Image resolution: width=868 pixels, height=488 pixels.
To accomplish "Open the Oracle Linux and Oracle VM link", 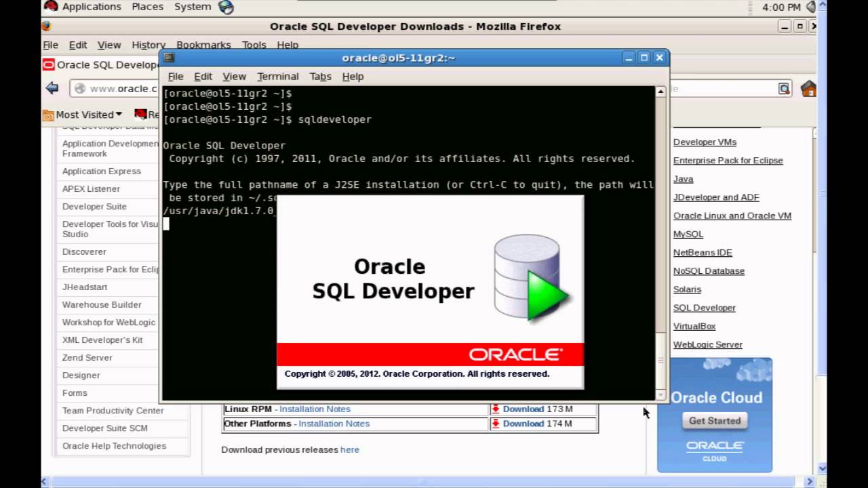I will (x=732, y=216).
